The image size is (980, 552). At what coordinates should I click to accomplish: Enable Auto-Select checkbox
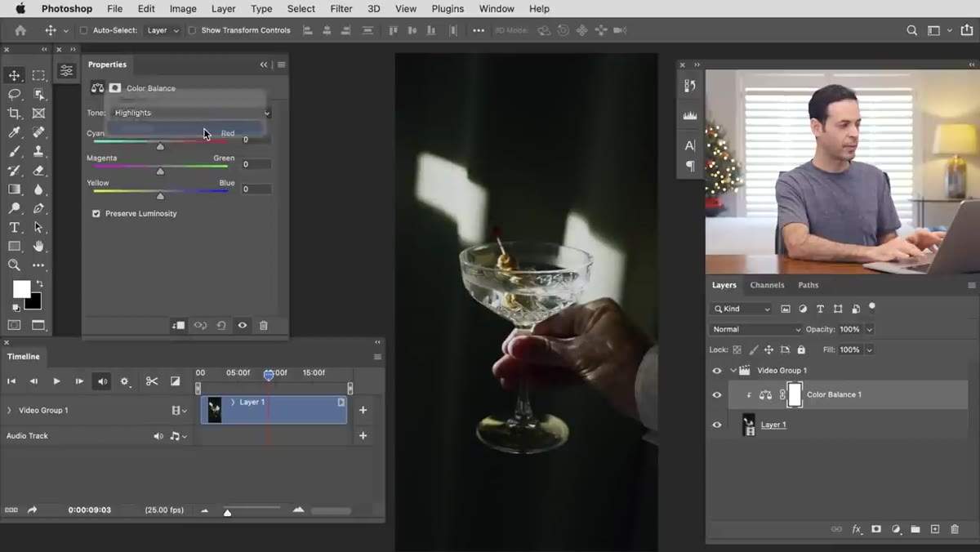point(83,30)
